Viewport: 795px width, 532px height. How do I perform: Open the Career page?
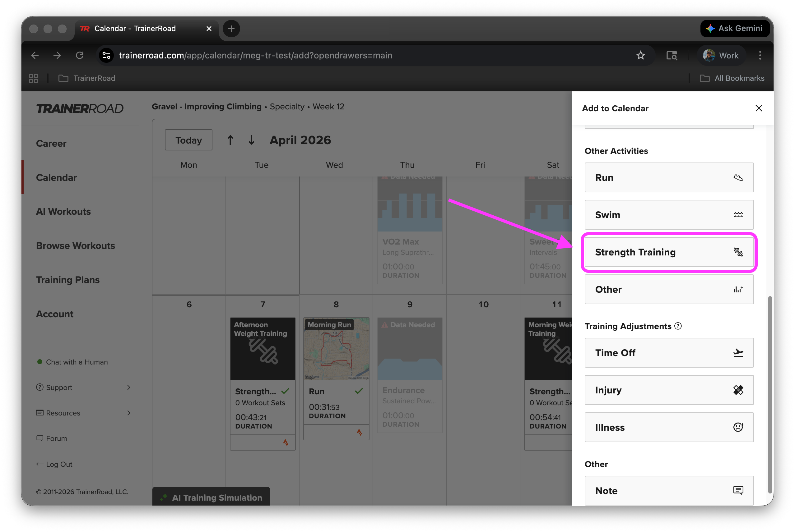pos(51,144)
